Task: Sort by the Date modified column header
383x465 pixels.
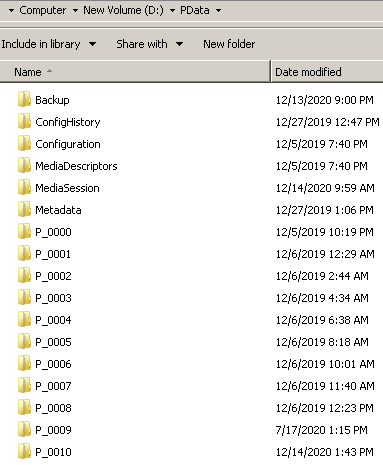Action: (327, 72)
